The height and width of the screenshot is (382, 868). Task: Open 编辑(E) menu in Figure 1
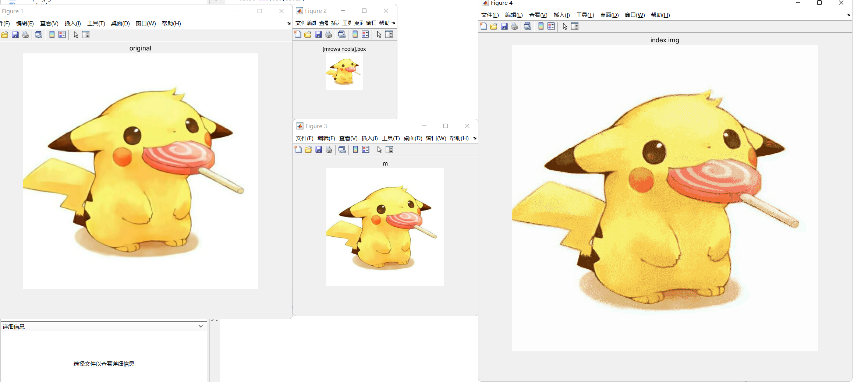coord(25,24)
